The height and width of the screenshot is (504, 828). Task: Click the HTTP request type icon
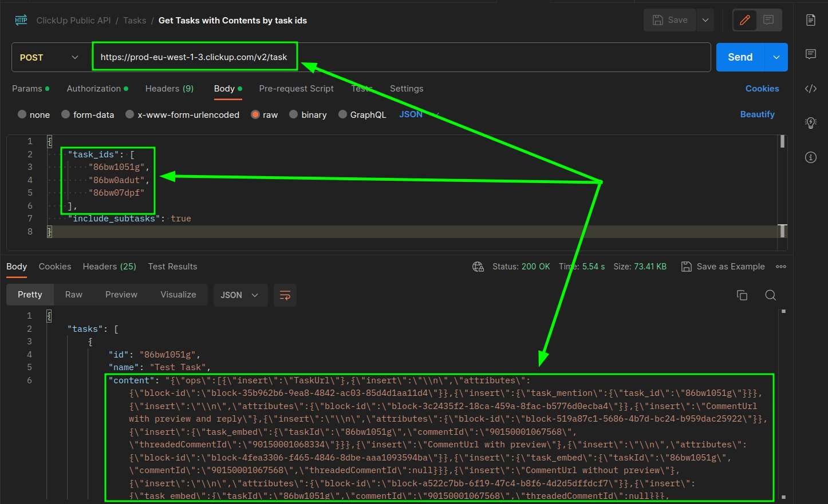pos(21,20)
